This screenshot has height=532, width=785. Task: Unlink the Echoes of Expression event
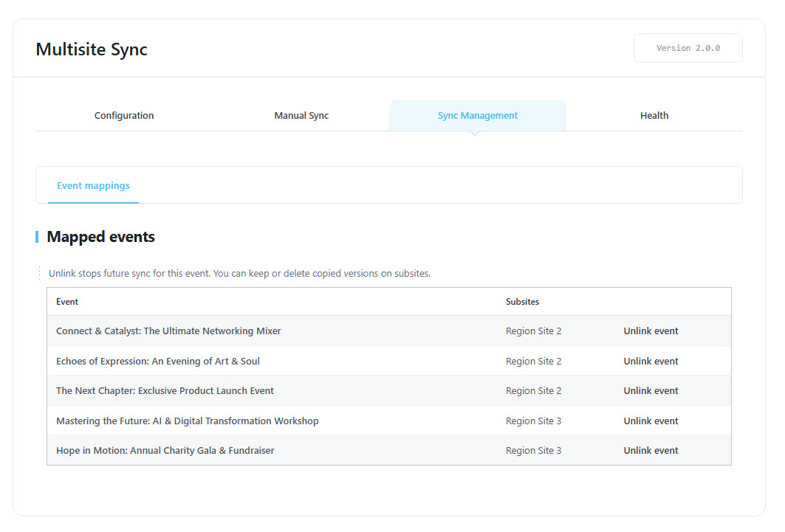pyautogui.click(x=651, y=361)
